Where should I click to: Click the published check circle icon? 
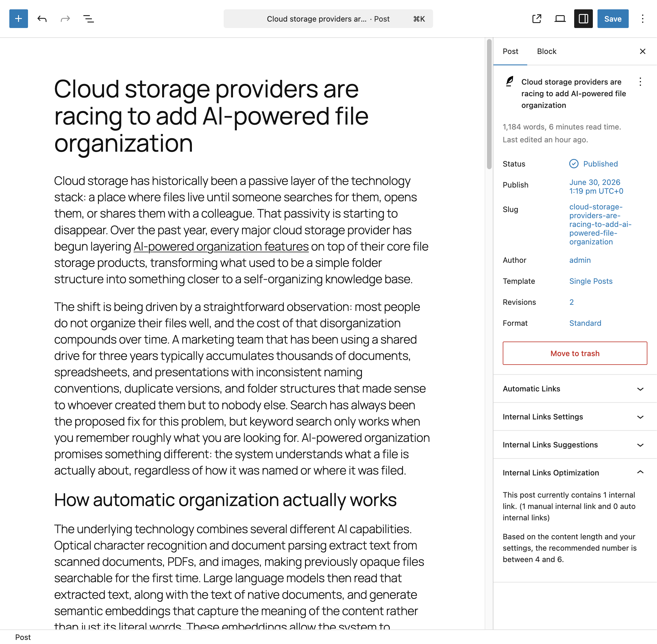click(x=574, y=164)
